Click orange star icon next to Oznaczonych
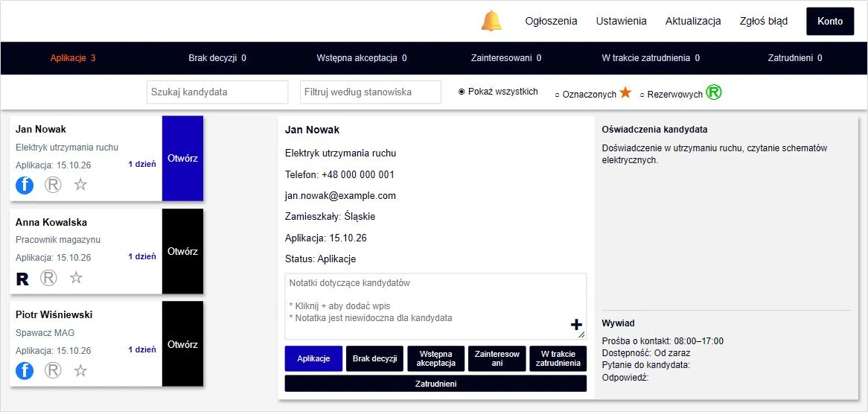 coord(625,92)
